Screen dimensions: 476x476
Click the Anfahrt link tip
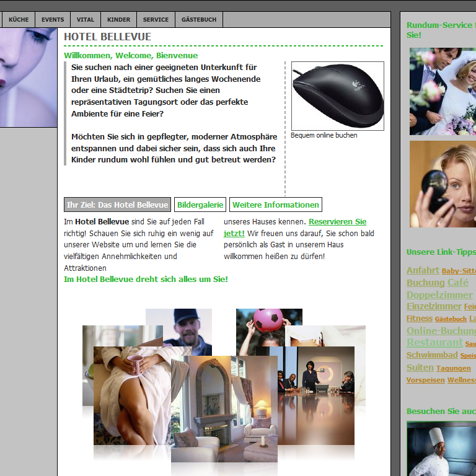pos(423,270)
